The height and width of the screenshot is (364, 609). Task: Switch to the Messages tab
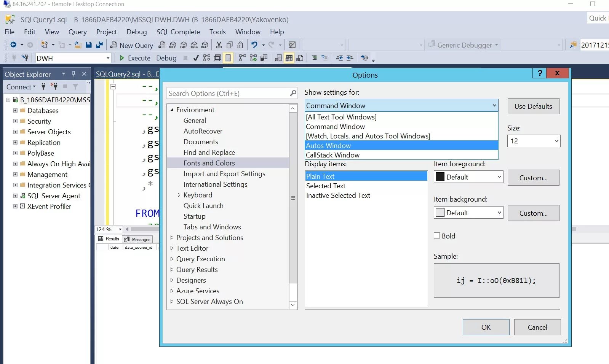pyautogui.click(x=137, y=239)
